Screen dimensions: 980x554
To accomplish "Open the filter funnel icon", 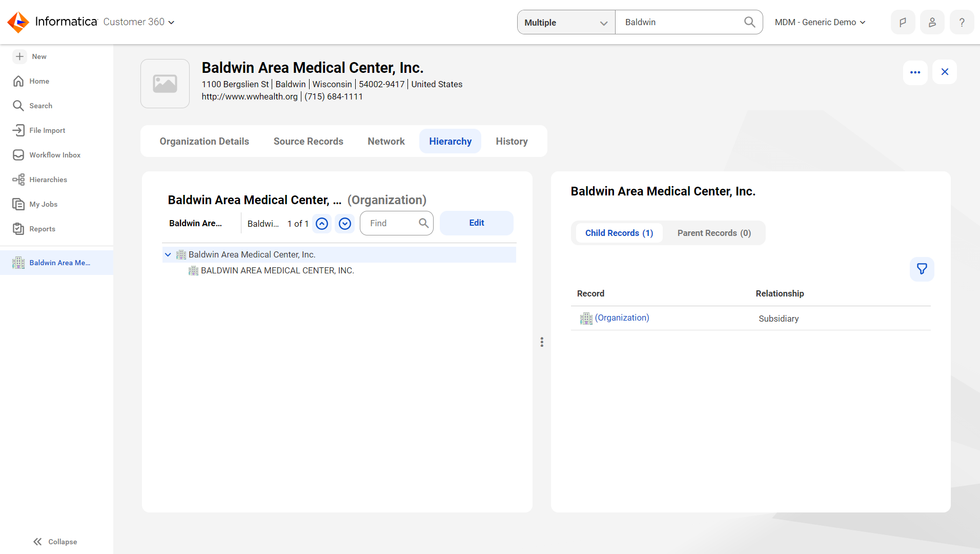I will pyautogui.click(x=922, y=269).
